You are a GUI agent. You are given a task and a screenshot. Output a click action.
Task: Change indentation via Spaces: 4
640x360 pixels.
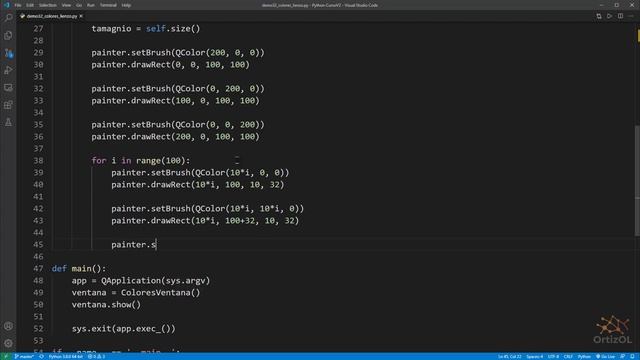point(534,356)
